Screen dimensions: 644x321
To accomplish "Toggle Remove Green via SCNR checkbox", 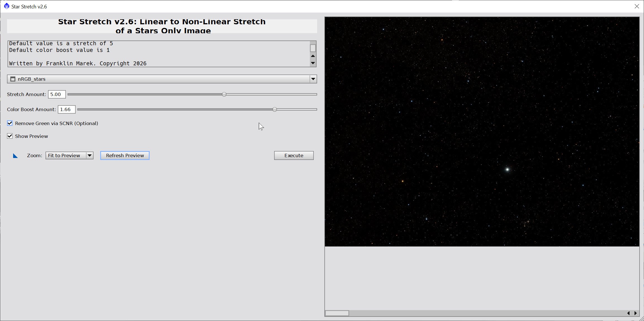I will point(10,123).
